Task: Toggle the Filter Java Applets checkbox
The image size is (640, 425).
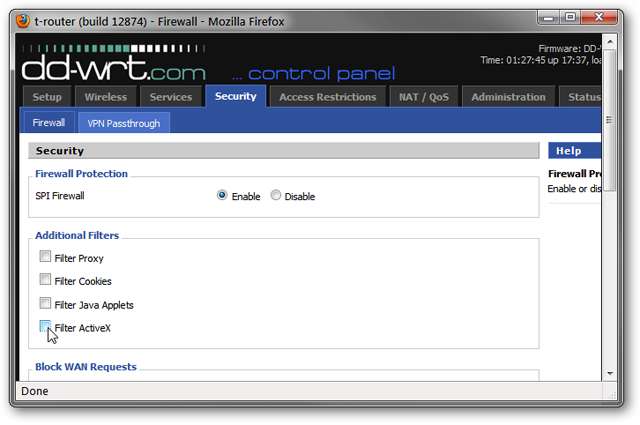Action: (x=45, y=303)
